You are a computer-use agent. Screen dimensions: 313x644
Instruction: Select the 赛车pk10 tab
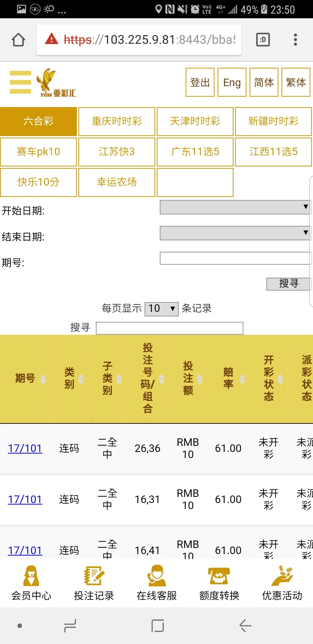[38, 152]
